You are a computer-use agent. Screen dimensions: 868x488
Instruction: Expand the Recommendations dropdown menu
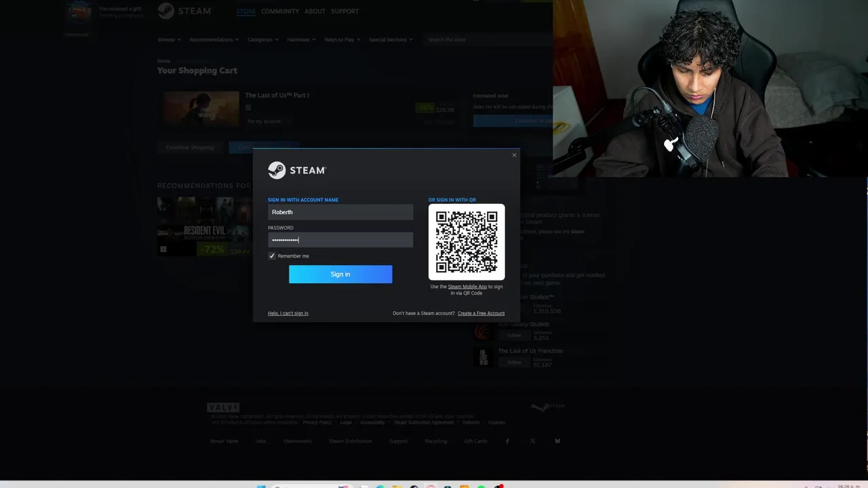coord(214,40)
